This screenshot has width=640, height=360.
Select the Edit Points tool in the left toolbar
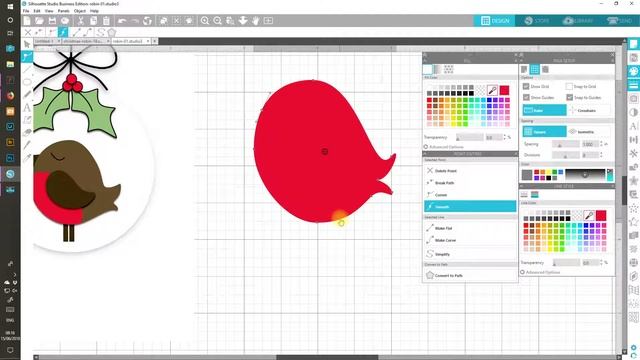click(27, 56)
